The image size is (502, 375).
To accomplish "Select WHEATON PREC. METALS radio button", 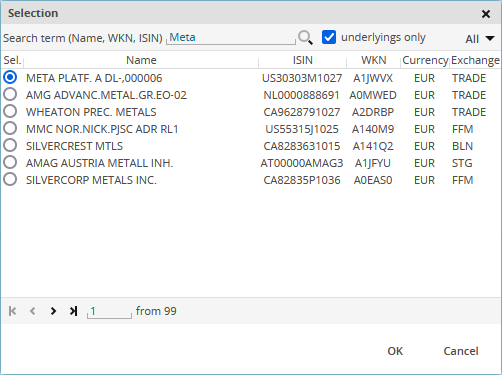I will tap(10, 111).
